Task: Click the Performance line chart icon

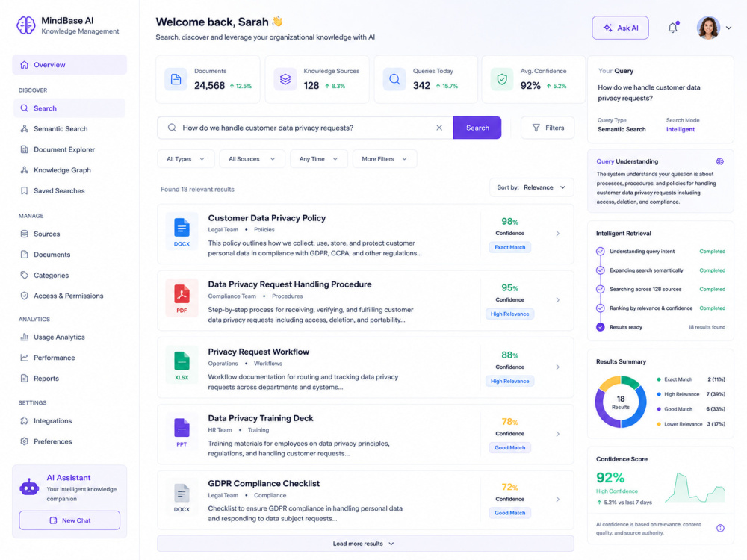Action: 25,358
